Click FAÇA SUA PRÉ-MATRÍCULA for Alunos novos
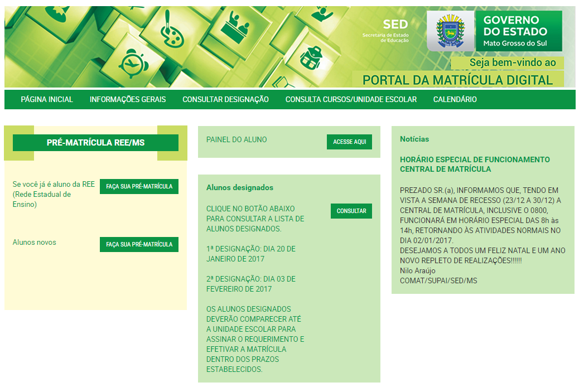The height and width of the screenshot is (392, 584). [139, 245]
